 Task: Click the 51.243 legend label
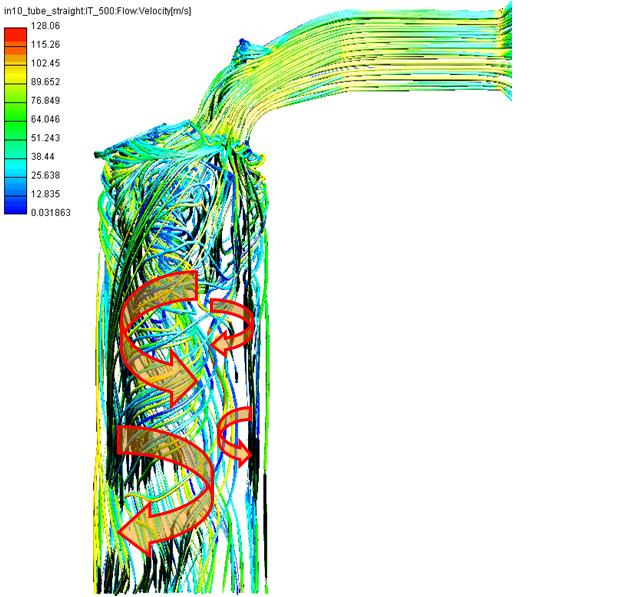[46, 138]
